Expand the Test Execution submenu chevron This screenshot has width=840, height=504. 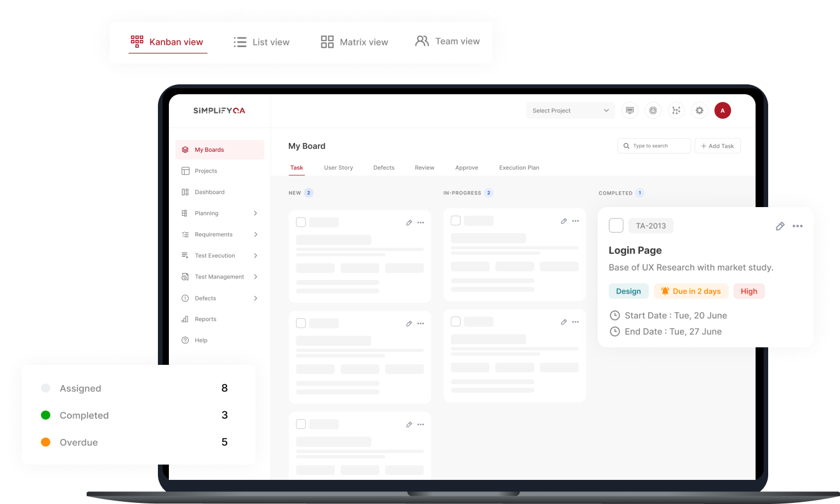(x=256, y=256)
